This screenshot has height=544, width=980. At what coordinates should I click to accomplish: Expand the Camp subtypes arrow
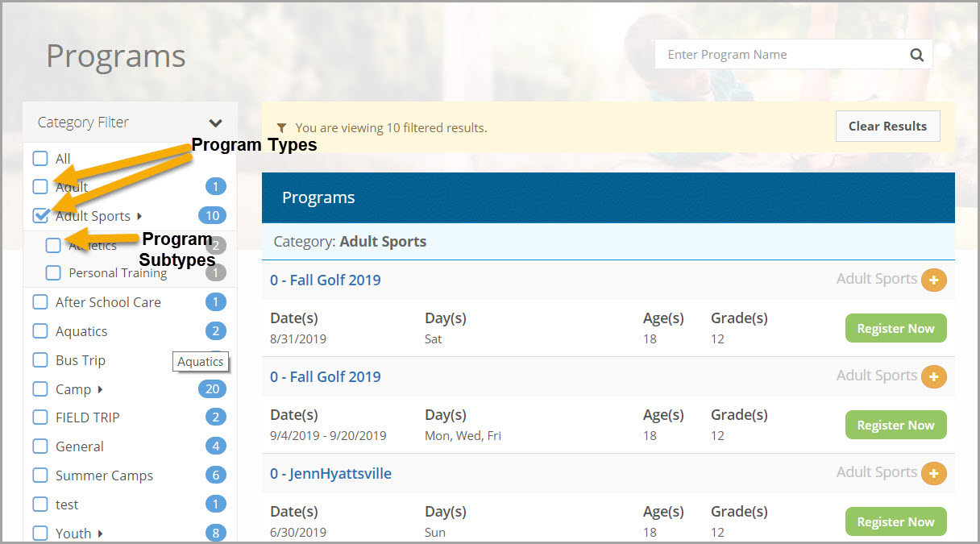pos(100,389)
